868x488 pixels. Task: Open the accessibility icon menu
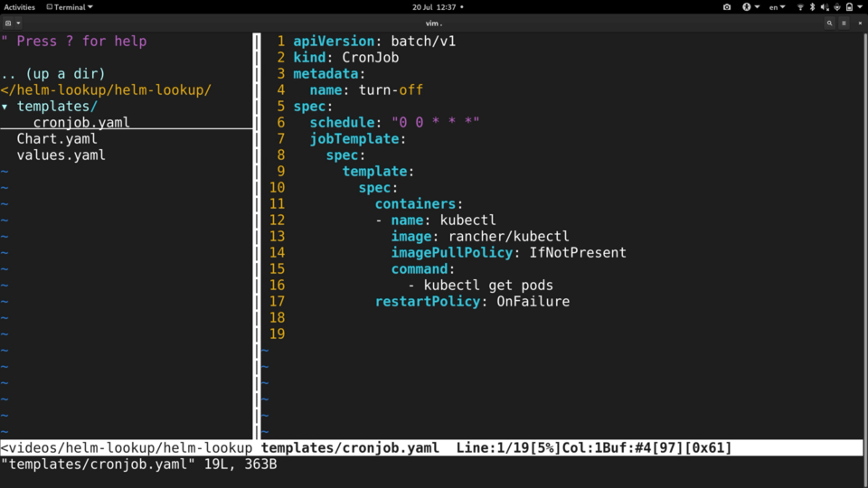pos(747,7)
